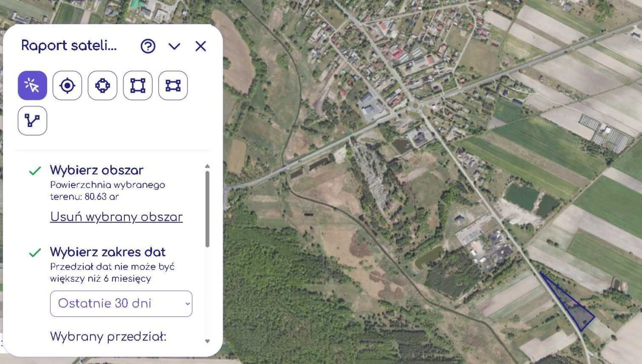Click the 'Wybierz obszar' step heading
Image resolution: width=642 pixels, height=364 pixels.
[x=97, y=170]
